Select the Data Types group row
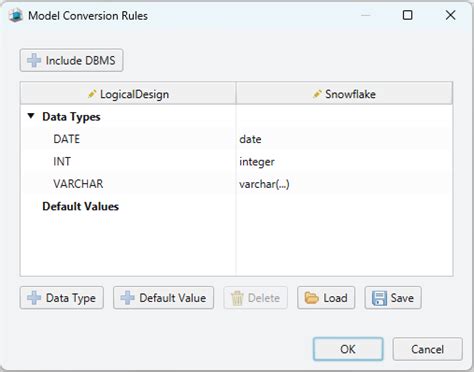The width and height of the screenshot is (474, 372). [236, 117]
